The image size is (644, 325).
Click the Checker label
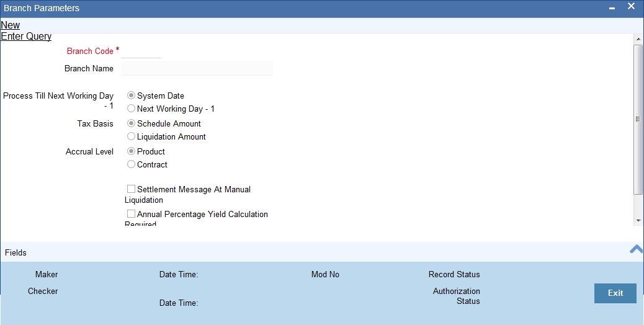[x=43, y=292]
